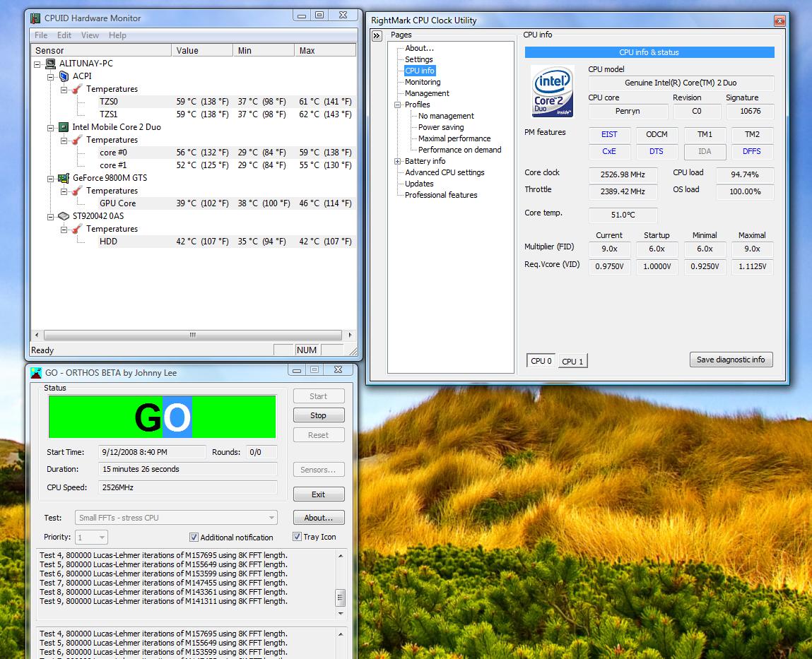Collapse the Temperatures node under ACPI
This screenshot has width=812, height=659.
click(64, 90)
